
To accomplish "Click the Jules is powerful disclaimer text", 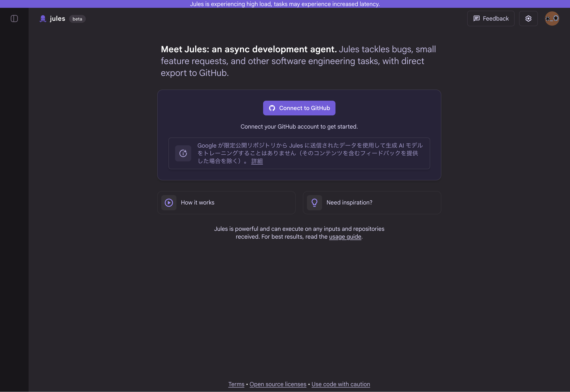I will pyautogui.click(x=299, y=233).
